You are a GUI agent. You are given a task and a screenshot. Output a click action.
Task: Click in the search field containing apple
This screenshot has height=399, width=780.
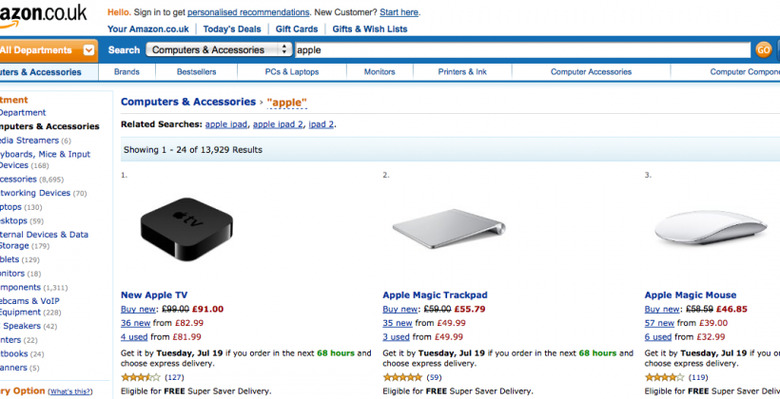[x=522, y=50]
